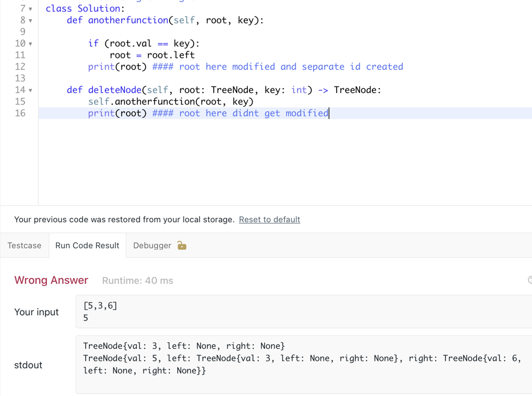
Task: Click the Reset to default link
Action: [269, 220]
